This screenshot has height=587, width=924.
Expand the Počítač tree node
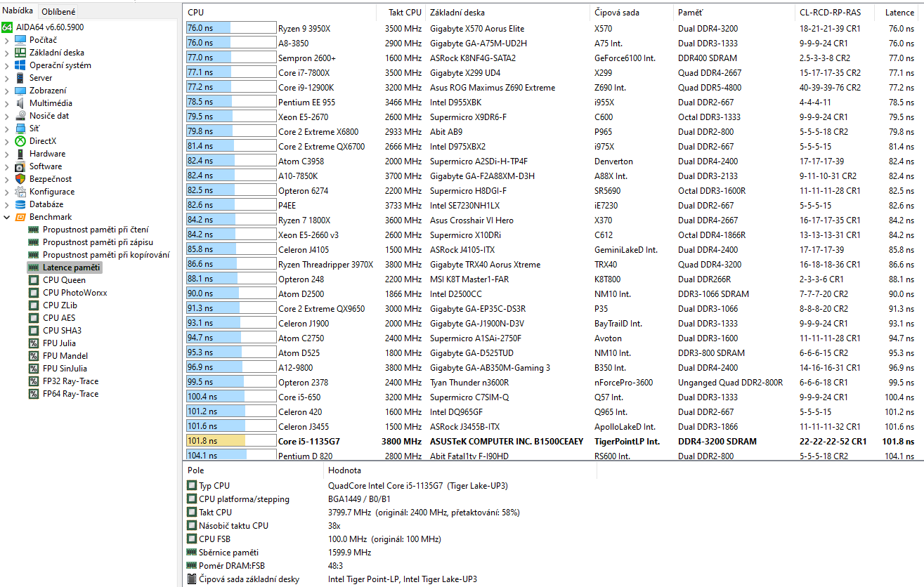coord(7,40)
